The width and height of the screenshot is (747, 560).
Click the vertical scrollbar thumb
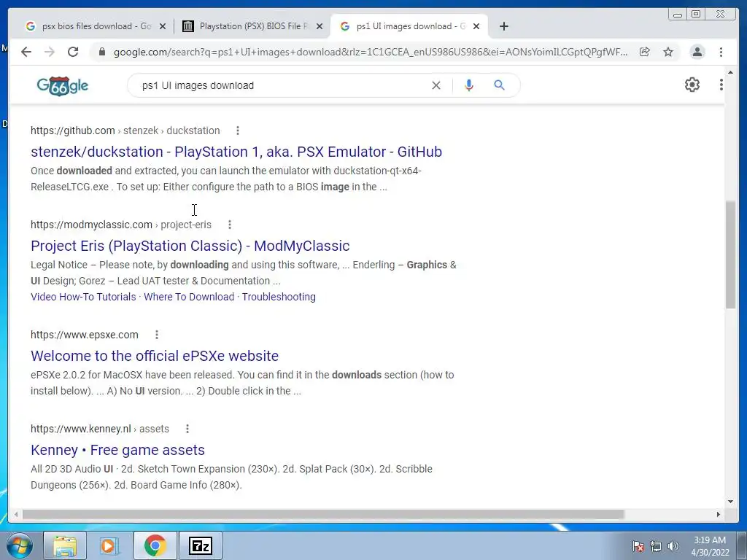coord(731,254)
